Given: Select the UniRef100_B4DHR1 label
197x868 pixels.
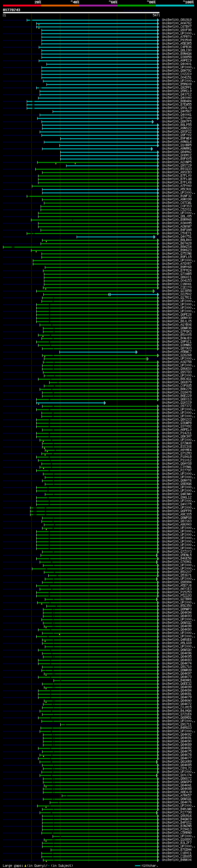Looking at the screenshot, I should coord(177,680).
